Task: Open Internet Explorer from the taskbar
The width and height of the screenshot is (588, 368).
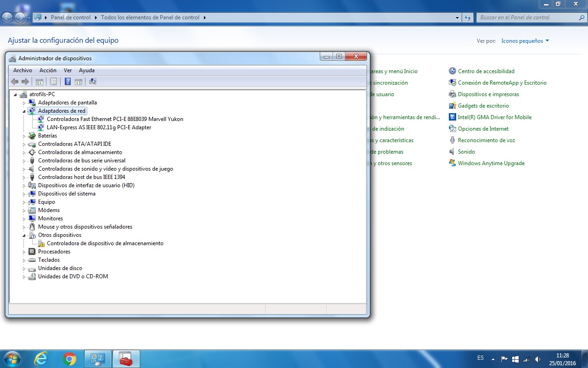Action: [41, 359]
